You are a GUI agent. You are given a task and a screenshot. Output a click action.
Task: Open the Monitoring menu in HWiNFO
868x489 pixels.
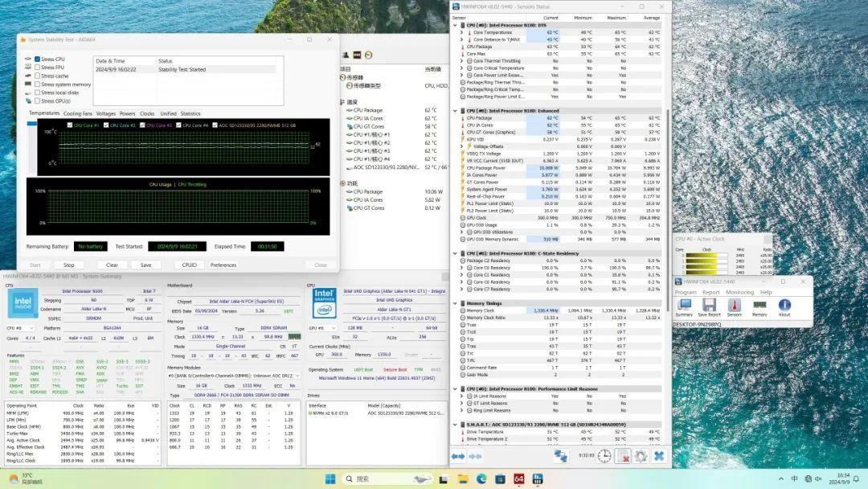(x=740, y=292)
